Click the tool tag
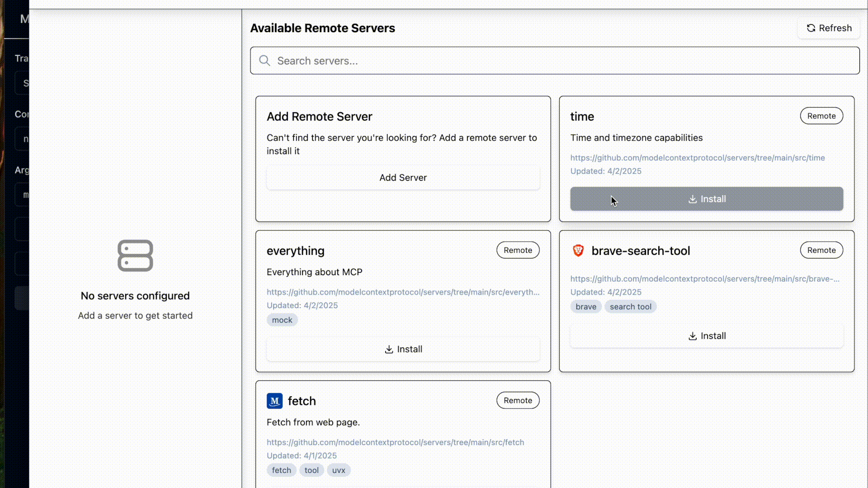Image resolution: width=868 pixels, height=488 pixels. click(x=311, y=470)
